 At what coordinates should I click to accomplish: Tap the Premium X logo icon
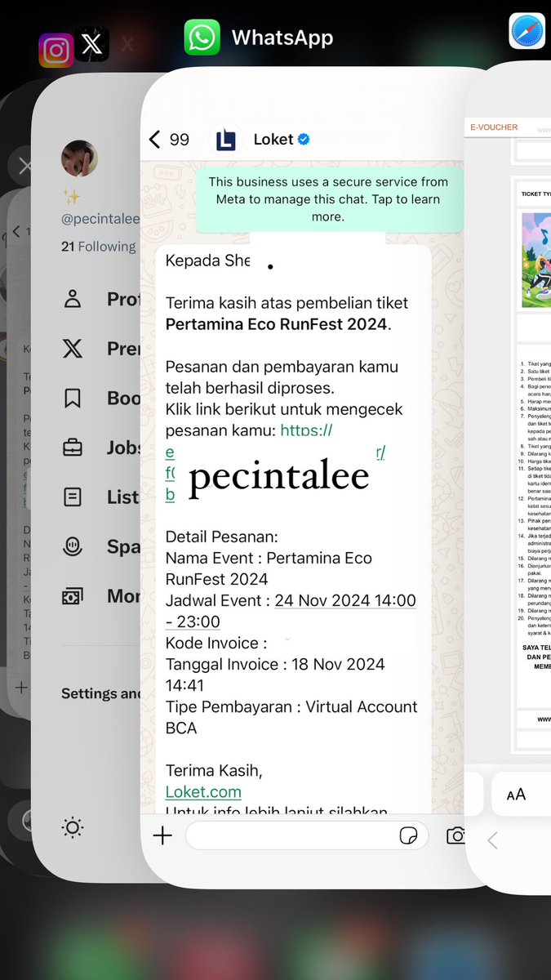click(x=73, y=349)
